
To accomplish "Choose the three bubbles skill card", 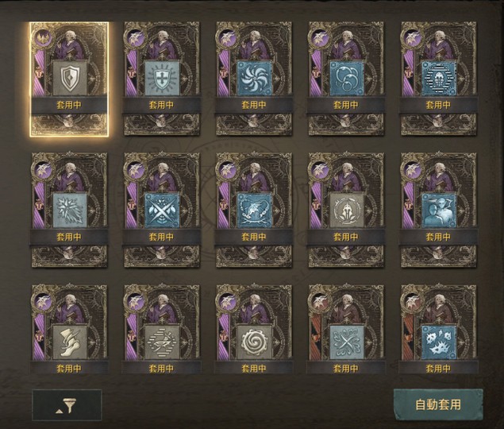I will (x=346, y=79).
